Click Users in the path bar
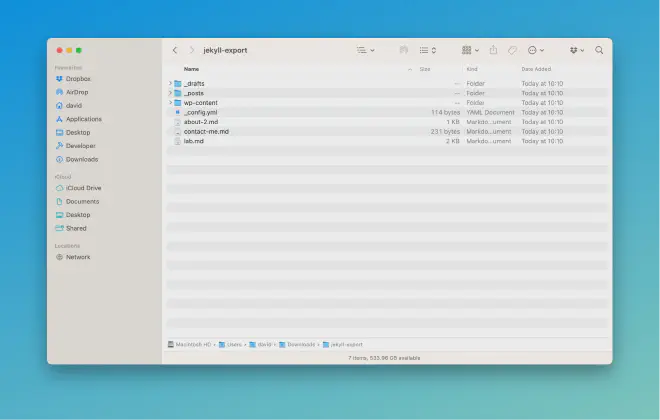This screenshot has width=660, height=420. pos(230,344)
